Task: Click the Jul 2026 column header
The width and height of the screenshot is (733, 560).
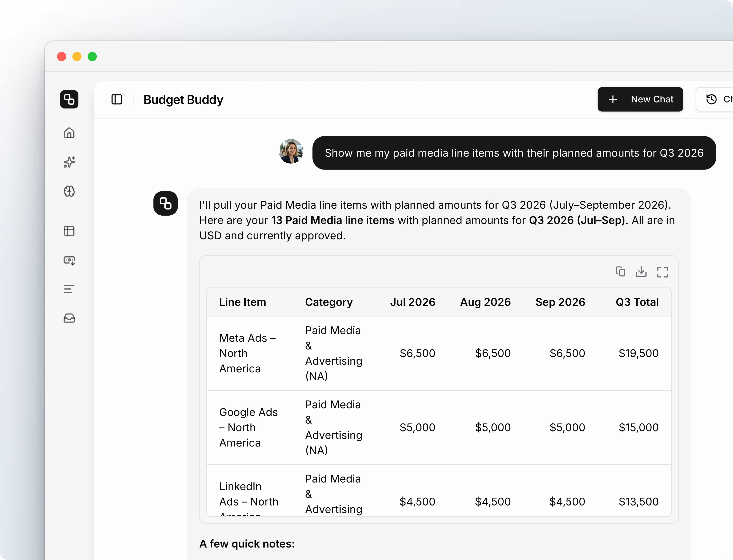Action: coord(413,302)
